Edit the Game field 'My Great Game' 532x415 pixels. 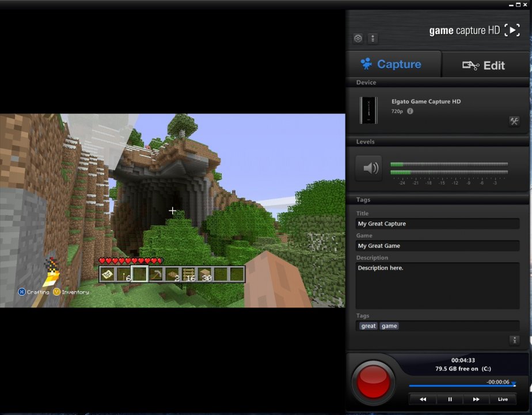point(438,246)
